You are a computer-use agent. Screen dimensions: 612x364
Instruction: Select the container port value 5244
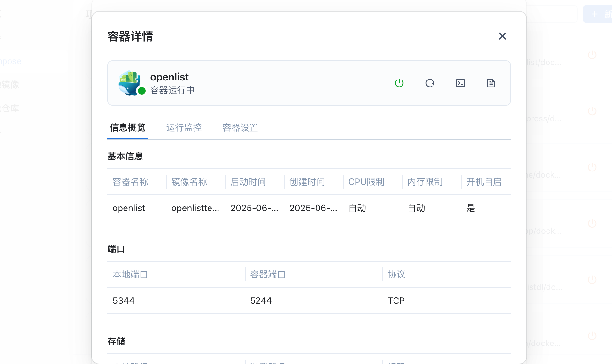[261, 301]
